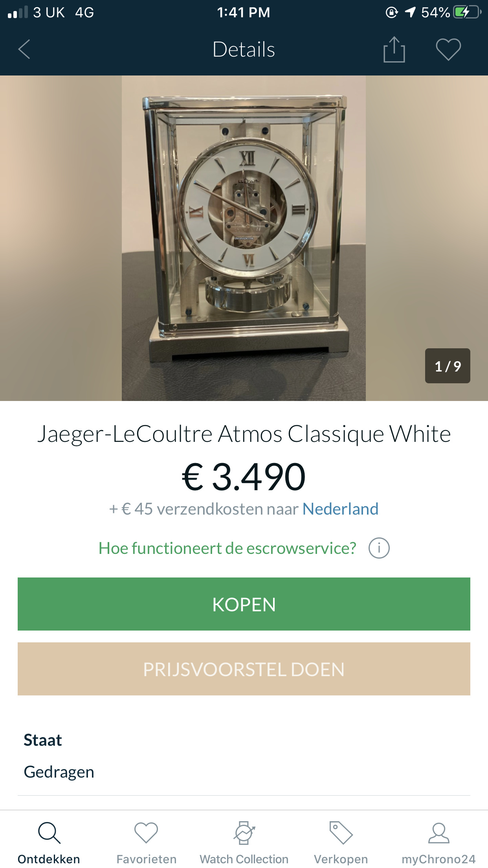This screenshot has height=868, width=488.
Task: Follow the Nederland shipping country link
Action: coord(340,509)
